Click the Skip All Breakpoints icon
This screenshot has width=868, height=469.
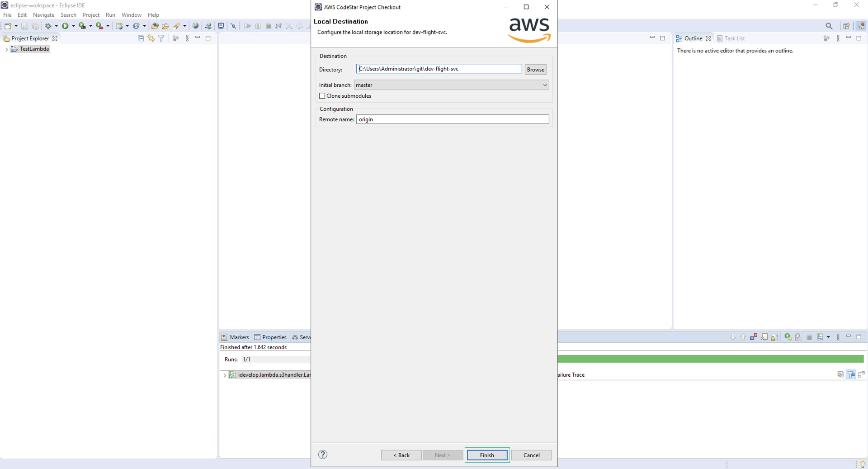pos(234,26)
